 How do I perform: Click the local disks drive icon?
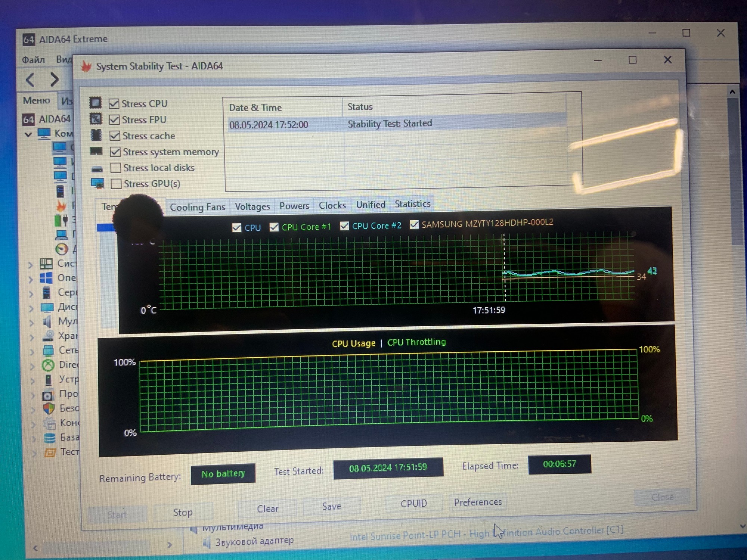coord(97,169)
